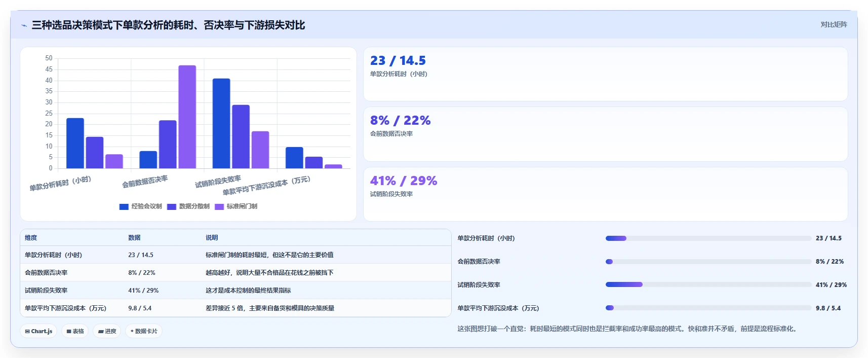
Task: Click the 经验会议制 legend color swatch
Action: coord(124,206)
